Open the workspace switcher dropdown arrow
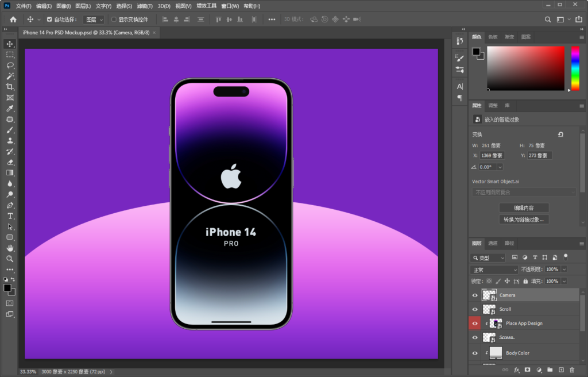The image size is (588, 377). point(569,20)
